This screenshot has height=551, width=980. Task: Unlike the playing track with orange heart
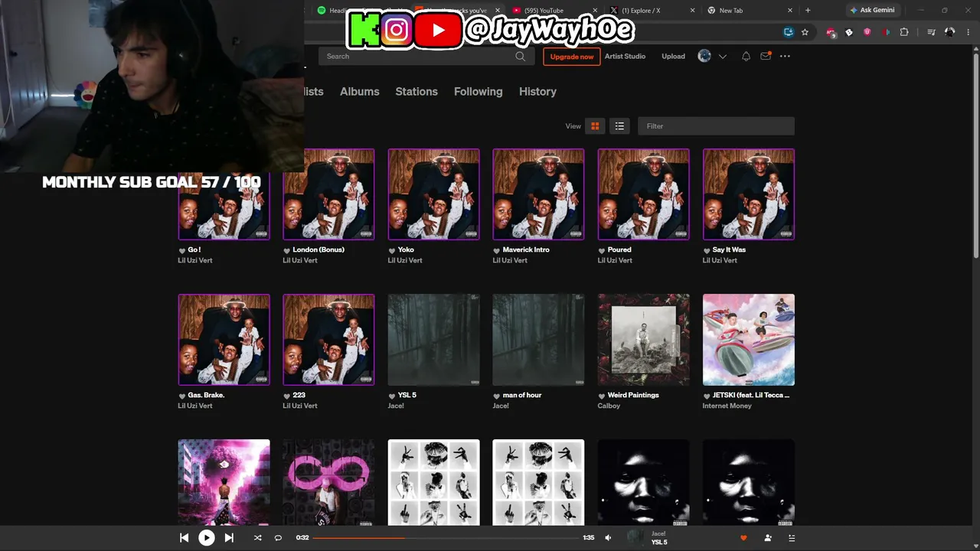pos(743,538)
